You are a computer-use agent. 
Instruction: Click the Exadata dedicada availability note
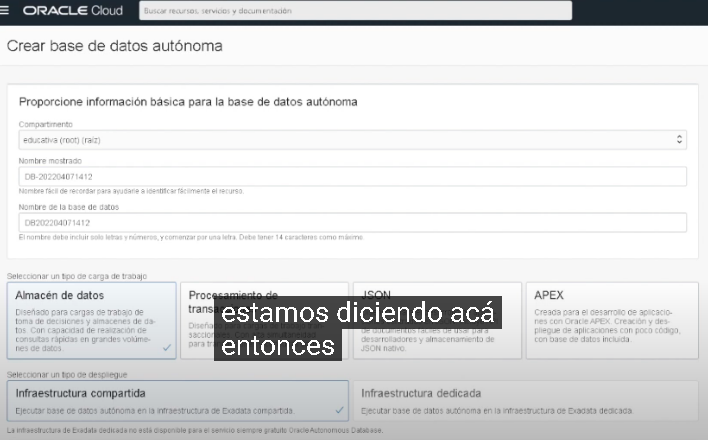tap(195, 430)
